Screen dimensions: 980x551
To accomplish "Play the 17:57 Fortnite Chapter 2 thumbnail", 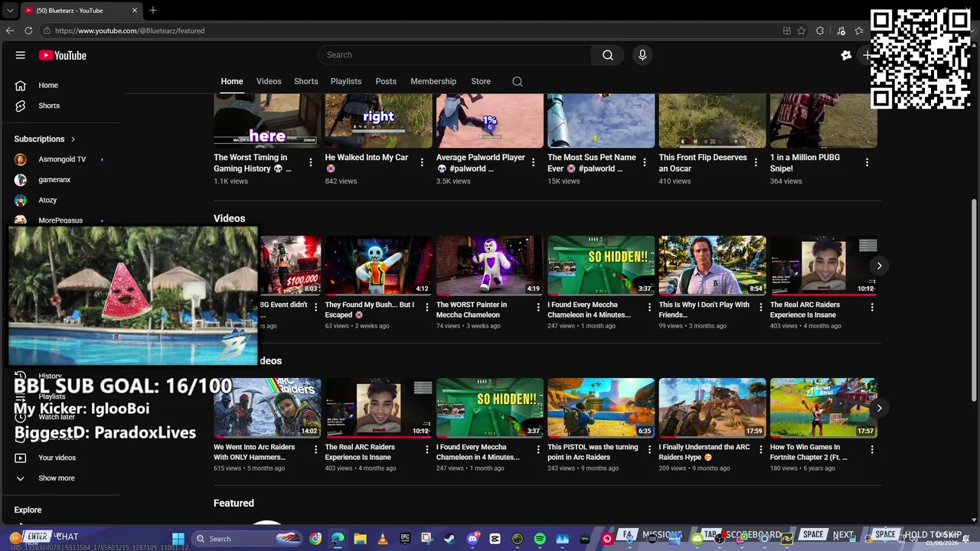I will [x=824, y=408].
